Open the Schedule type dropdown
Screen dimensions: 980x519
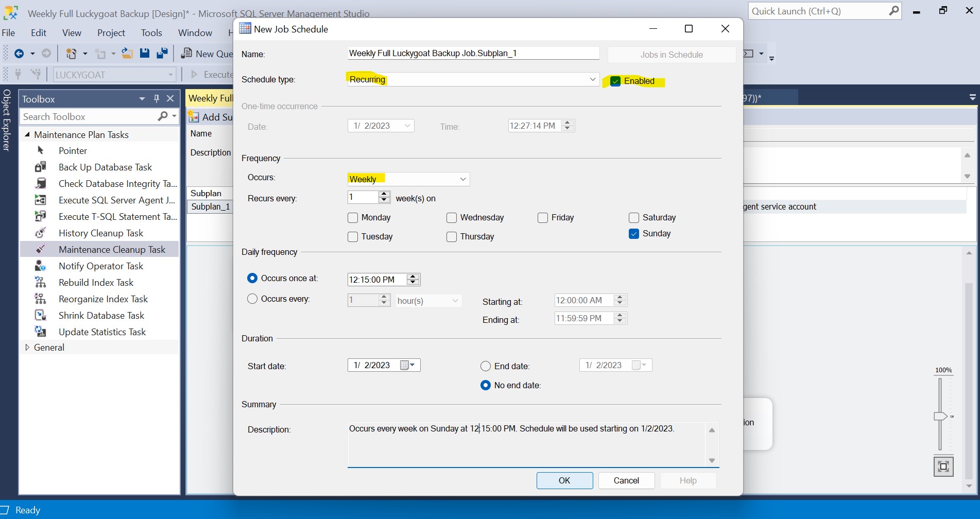click(592, 79)
